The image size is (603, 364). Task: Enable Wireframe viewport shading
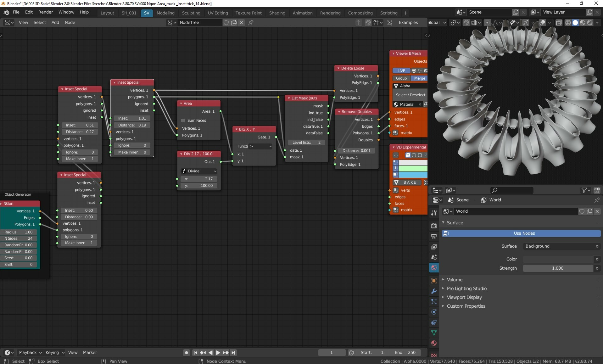pos(568,22)
